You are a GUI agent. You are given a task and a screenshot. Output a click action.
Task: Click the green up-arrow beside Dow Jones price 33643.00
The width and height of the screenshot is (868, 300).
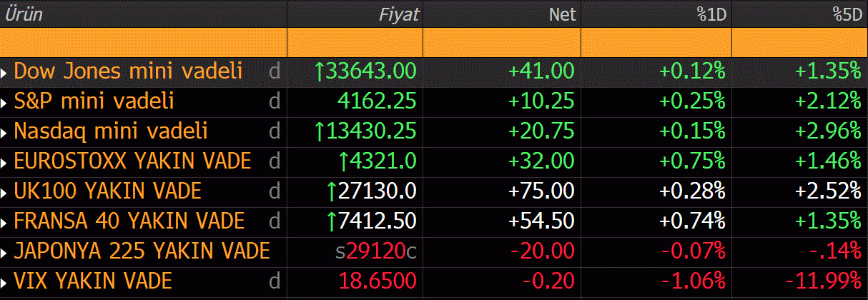coord(320,71)
